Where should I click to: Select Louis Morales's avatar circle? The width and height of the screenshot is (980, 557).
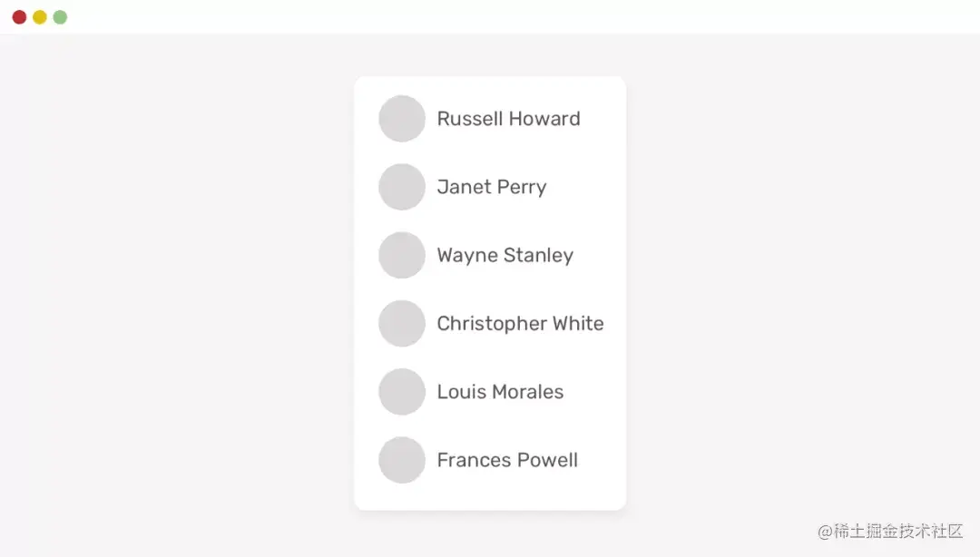coord(402,392)
